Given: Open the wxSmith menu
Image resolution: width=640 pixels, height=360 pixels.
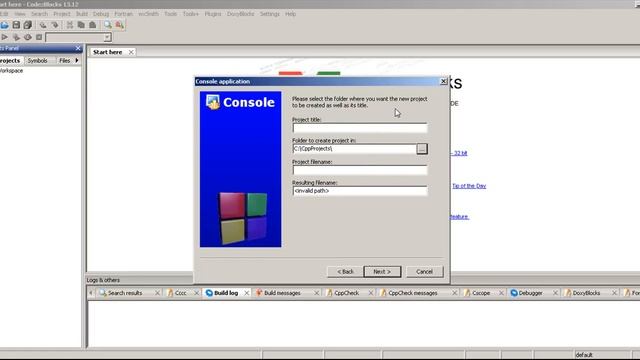Looking at the screenshot, I should coord(149,14).
